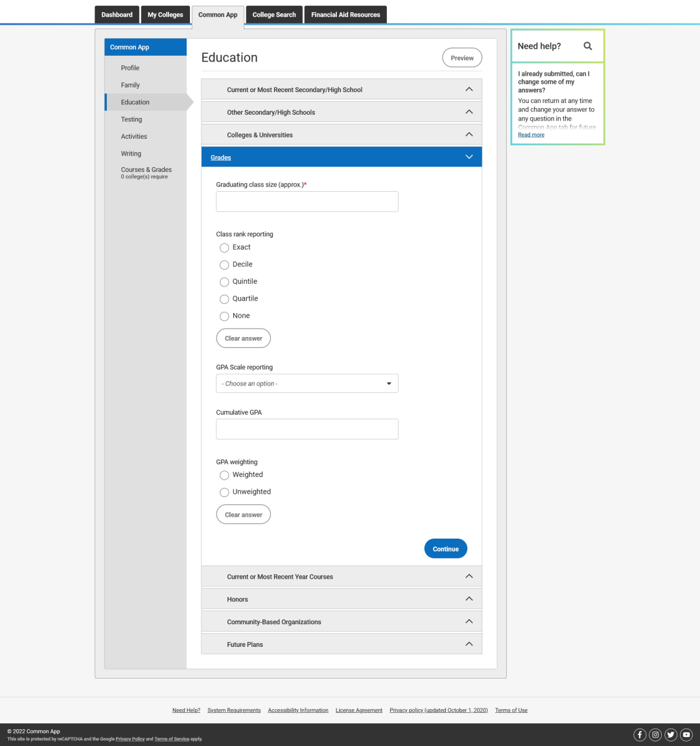Go to the College Search tab
Viewport: 700px width, 746px height.
(x=274, y=15)
